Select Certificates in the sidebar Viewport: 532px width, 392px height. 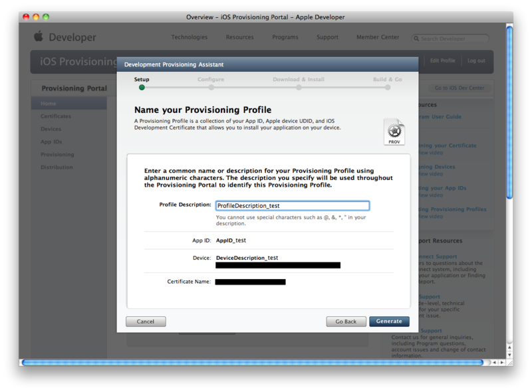pyautogui.click(x=56, y=116)
